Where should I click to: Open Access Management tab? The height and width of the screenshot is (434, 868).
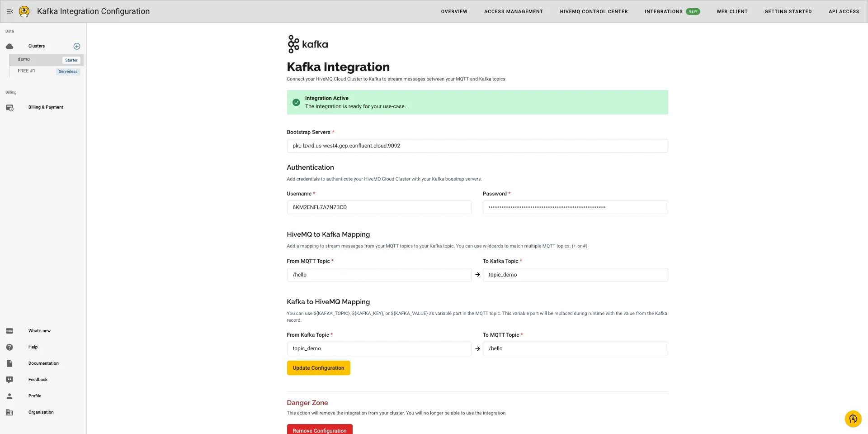[514, 11]
